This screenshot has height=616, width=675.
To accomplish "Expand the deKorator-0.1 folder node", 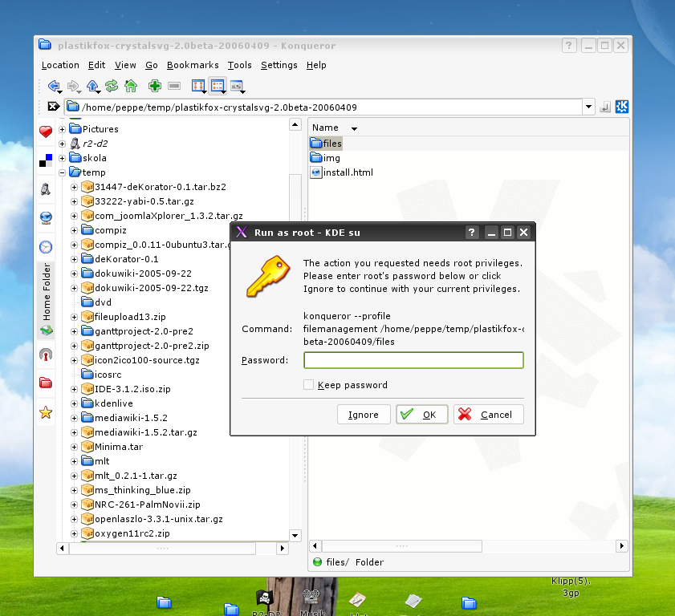I will pyautogui.click(x=74, y=259).
